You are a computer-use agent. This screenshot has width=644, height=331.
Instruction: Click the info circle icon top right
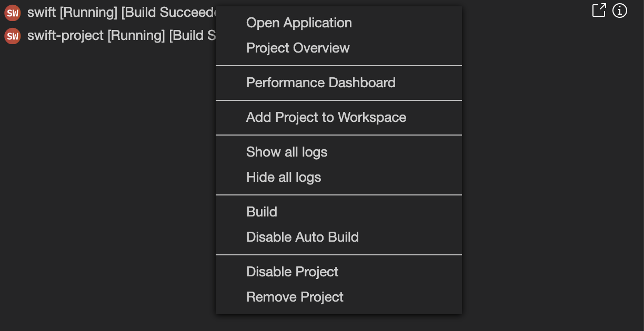point(620,10)
